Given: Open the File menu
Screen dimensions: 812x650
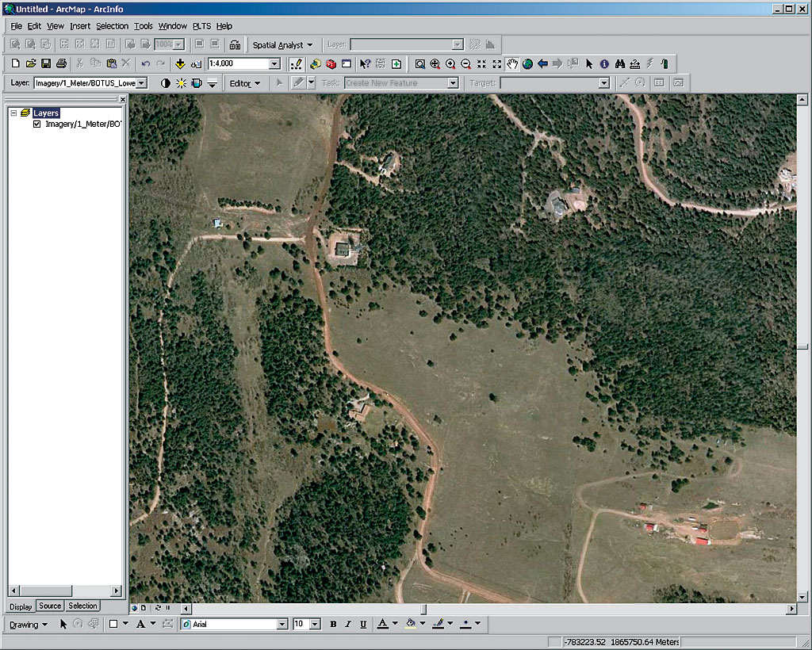Looking at the screenshot, I should point(16,26).
